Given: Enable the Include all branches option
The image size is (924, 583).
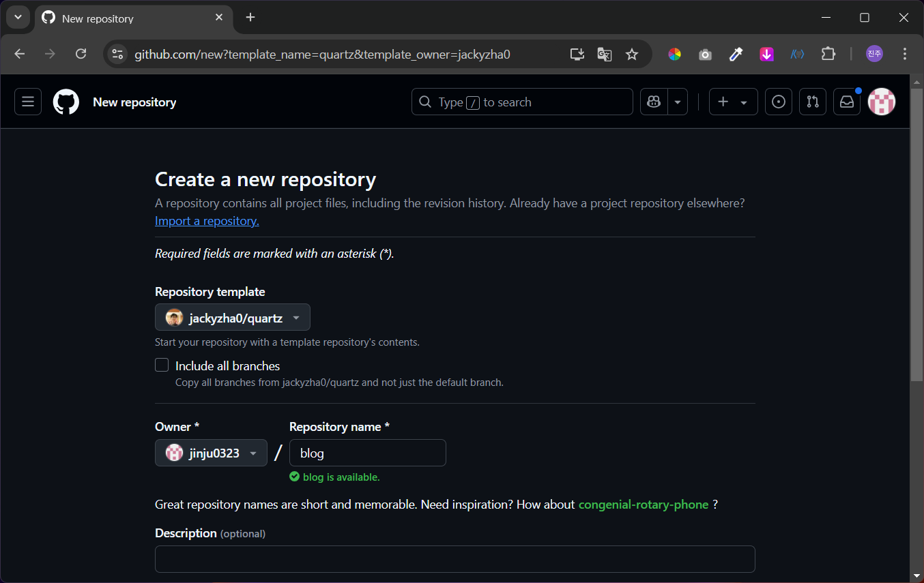Looking at the screenshot, I should tap(162, 365).
